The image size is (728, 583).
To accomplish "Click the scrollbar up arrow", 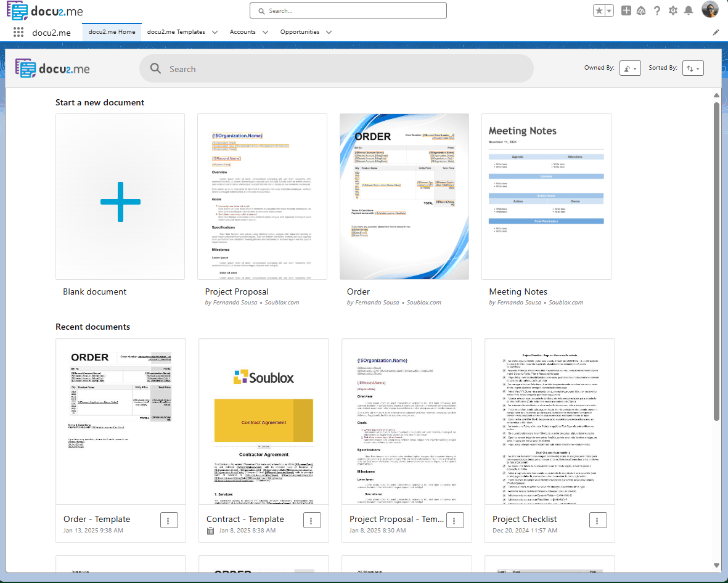I will pyautogui.click(x=716, y=95).
